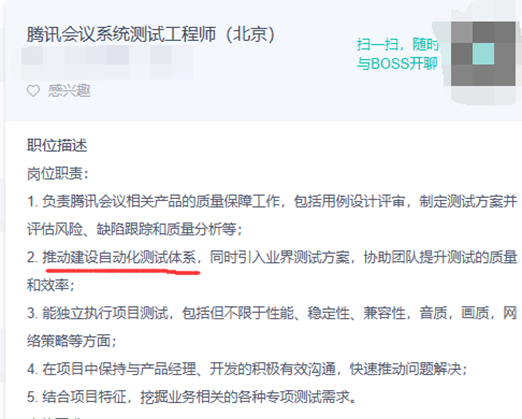The width and height of the screenshot is (522, 419).
Task: Click the third duty about 能独立执行项目测试
Action: (x=272, y=313)
